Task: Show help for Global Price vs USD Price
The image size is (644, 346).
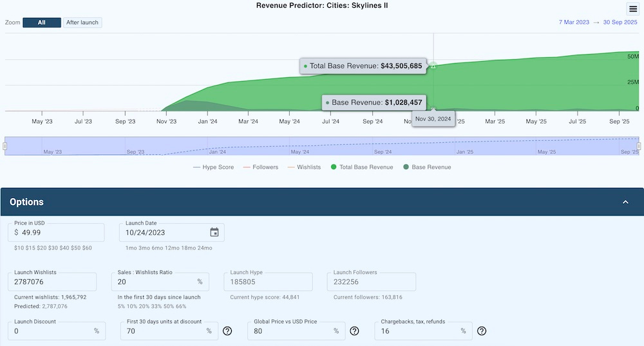Action: (x=354, y=331)
